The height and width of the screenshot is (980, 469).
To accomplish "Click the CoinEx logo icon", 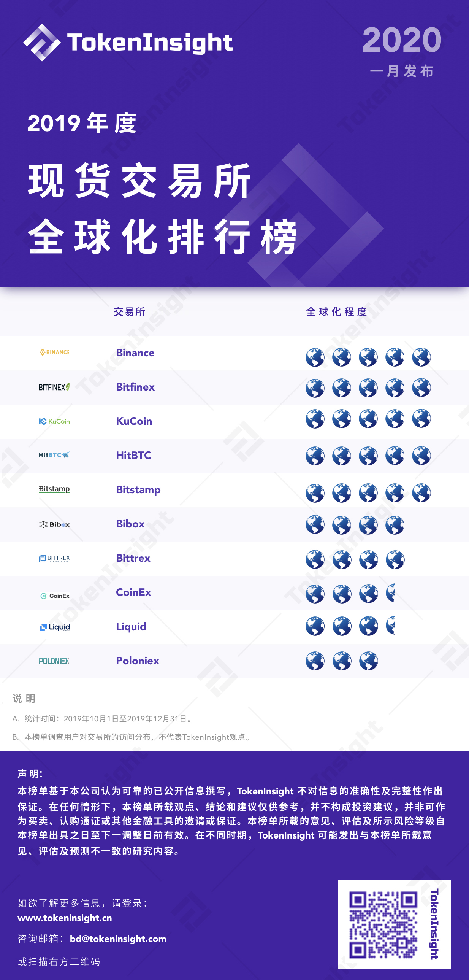I will [55, 596].
